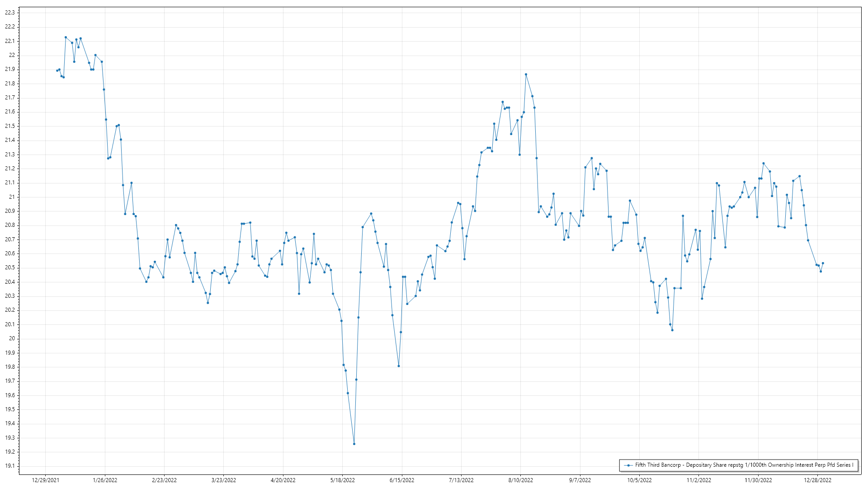The height and width of the screenshot is (488, 868).
Task: Click the December peak point near 21.24
Action: [763, 164]
